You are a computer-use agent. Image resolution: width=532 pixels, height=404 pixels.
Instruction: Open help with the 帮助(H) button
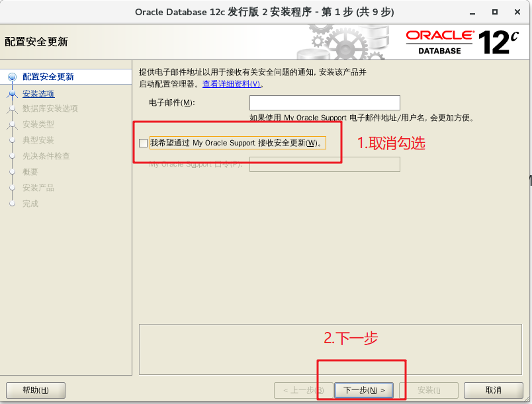point(36,390)
